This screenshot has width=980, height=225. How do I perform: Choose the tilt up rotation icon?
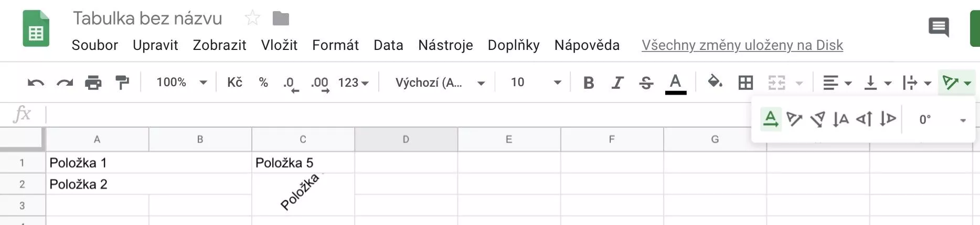[x=794, y=119]
